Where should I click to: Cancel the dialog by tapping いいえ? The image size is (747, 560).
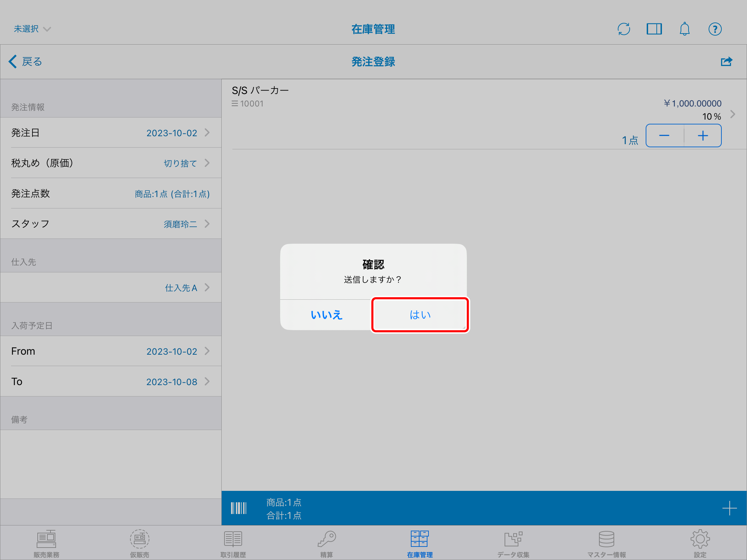pos(326,315)
